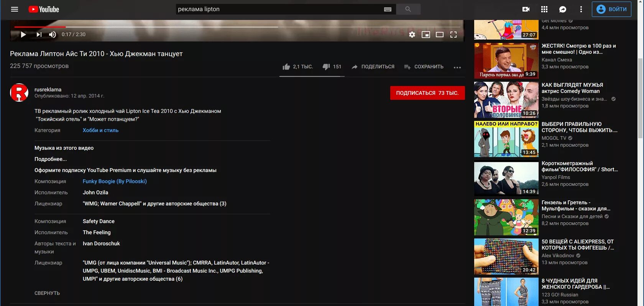
Task: Toggle theater mode view
Action: tap(440, 35)
